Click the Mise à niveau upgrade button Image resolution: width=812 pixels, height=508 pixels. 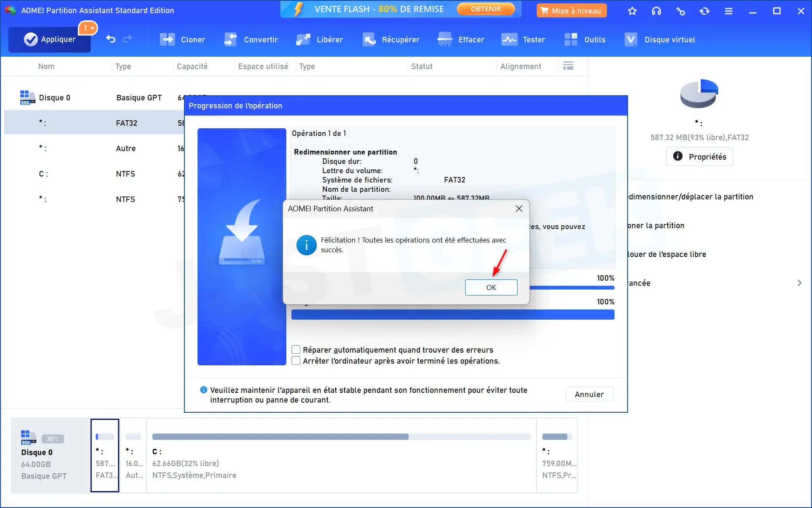(571, 11)
